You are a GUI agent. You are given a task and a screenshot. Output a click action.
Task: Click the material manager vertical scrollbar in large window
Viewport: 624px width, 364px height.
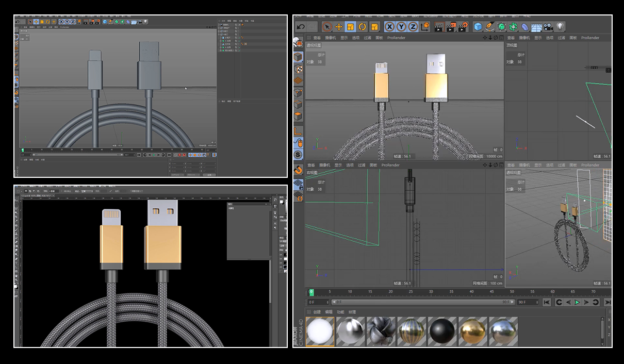click(x=602, y=330)
